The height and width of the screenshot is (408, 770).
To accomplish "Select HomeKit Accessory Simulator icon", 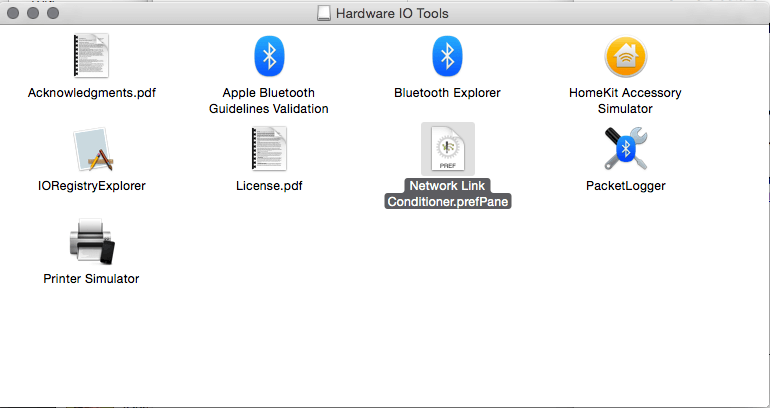I will click(x=626, y=56).
